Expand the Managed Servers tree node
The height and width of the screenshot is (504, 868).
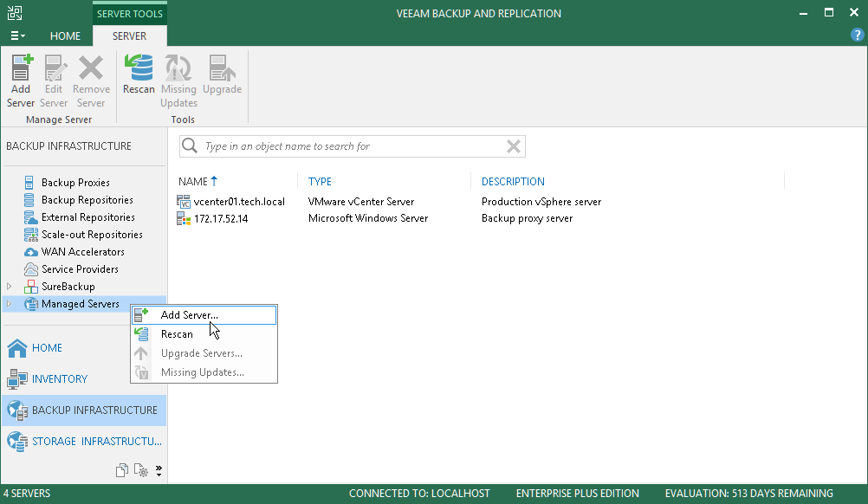(x=9, y=304)
